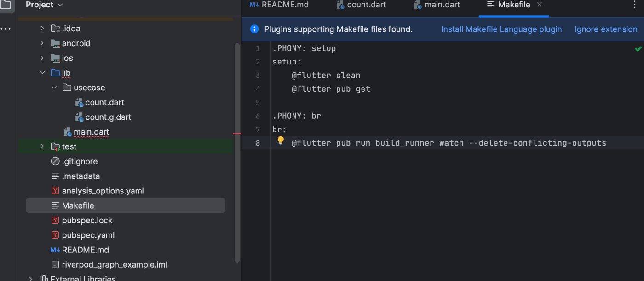644x281 pixels.
Task: Click the README.md markdown icon in tree
Action: [55, 250]
